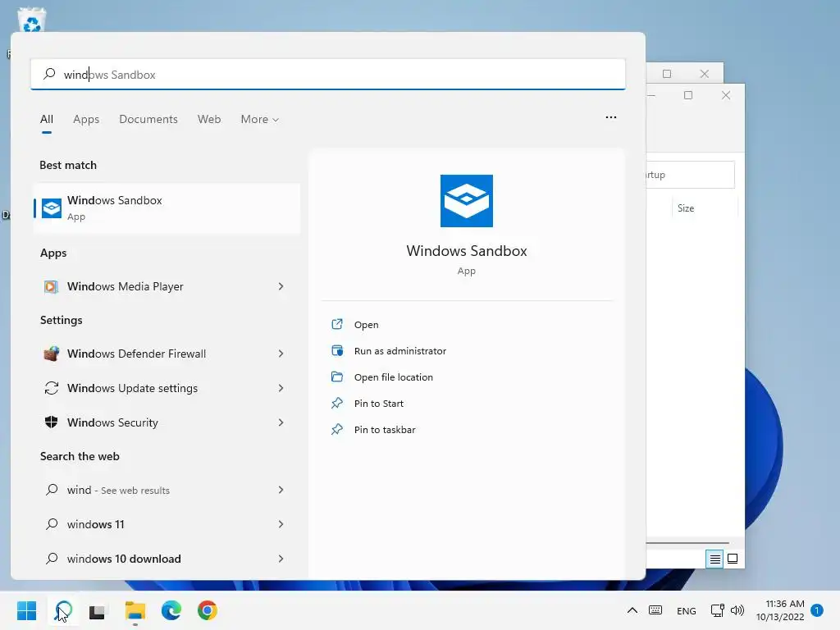Click the search icon beside 'windows 11'
Viewport: 840px width, 630px height.
tap(52, 524)
